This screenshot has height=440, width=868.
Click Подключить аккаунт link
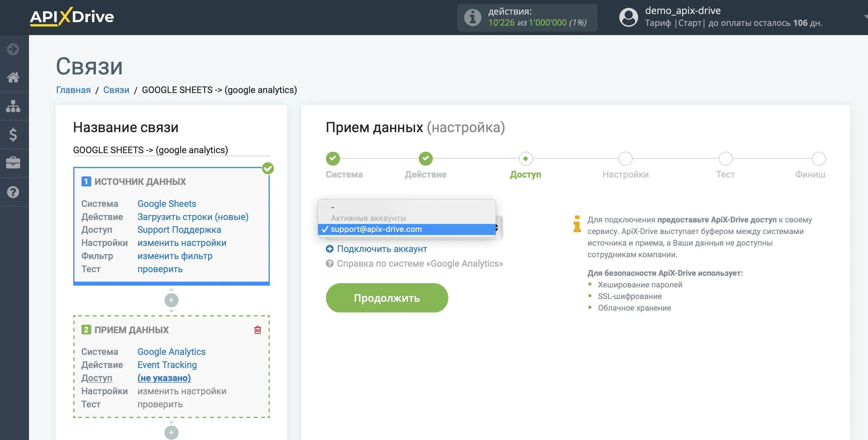tap(382, 249)
